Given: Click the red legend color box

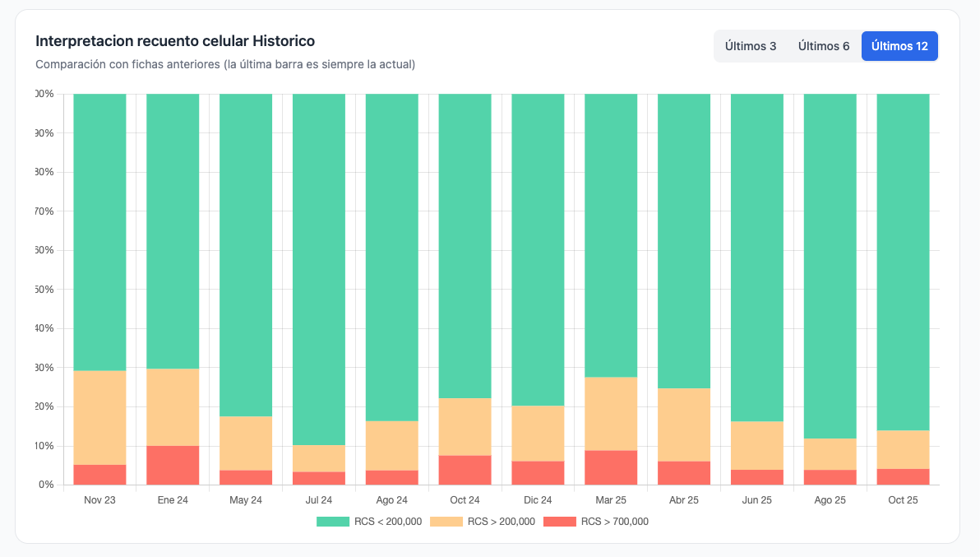Looking at the screenshot, I should pos(560,522).
